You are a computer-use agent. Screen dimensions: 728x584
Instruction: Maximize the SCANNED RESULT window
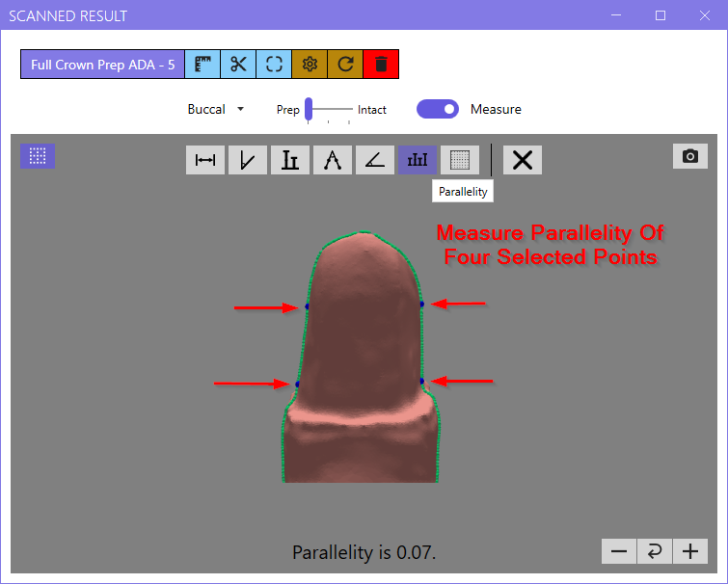[661, 15]
